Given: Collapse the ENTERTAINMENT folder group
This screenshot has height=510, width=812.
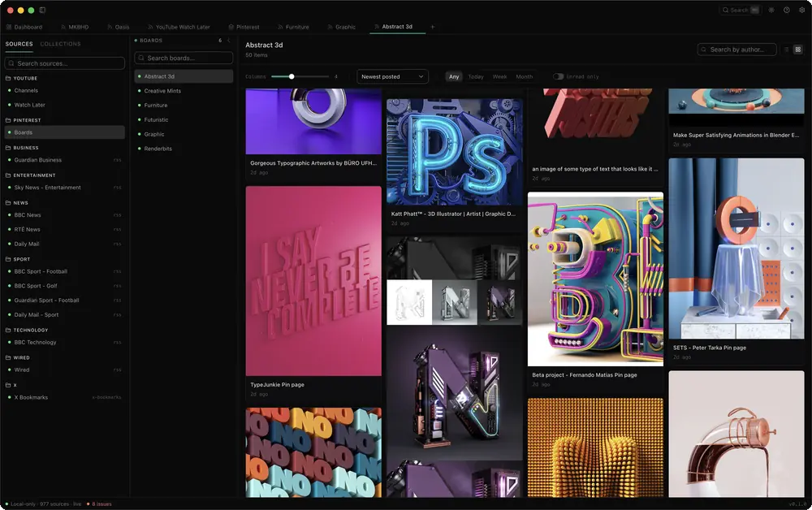Looking at the screenshot, I should (x=30, y=175).
